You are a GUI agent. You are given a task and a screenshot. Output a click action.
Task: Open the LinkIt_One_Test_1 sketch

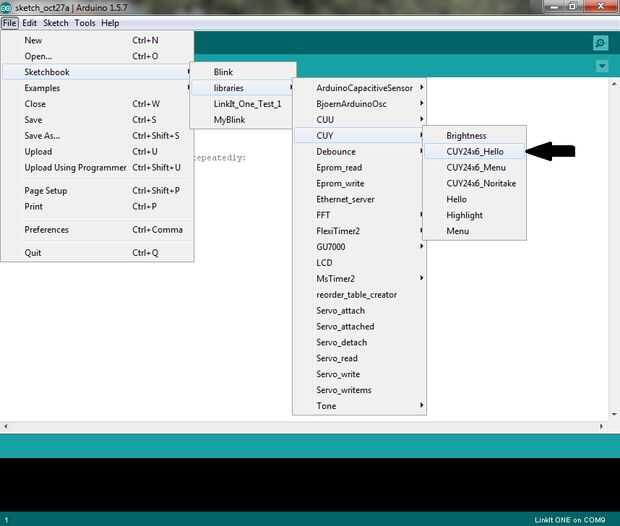pyautogui.click(x=243, y=104)
